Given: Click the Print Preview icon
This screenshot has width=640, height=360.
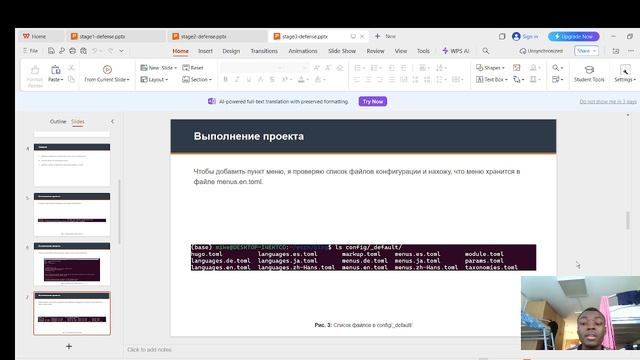Looking at the screenshot, I should pos(83,51).
